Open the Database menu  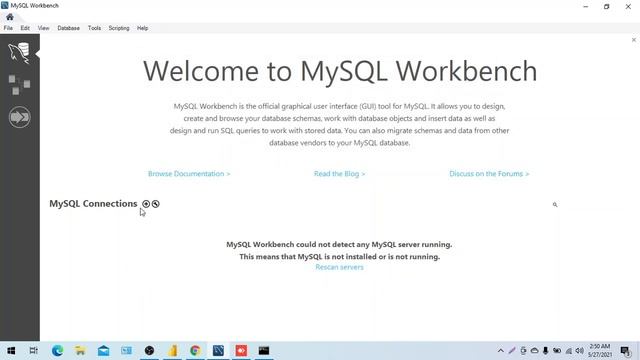[x=68, y=28]
